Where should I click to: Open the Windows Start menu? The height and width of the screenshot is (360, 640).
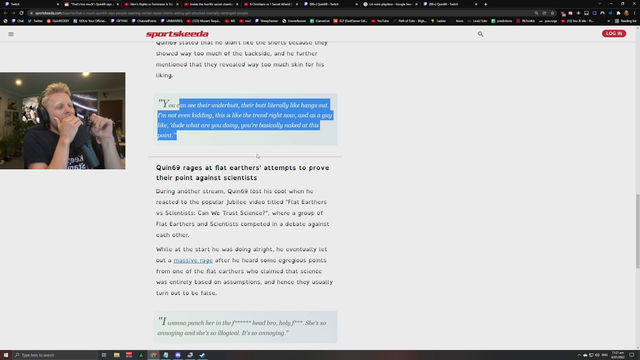[x=6, y=355]
